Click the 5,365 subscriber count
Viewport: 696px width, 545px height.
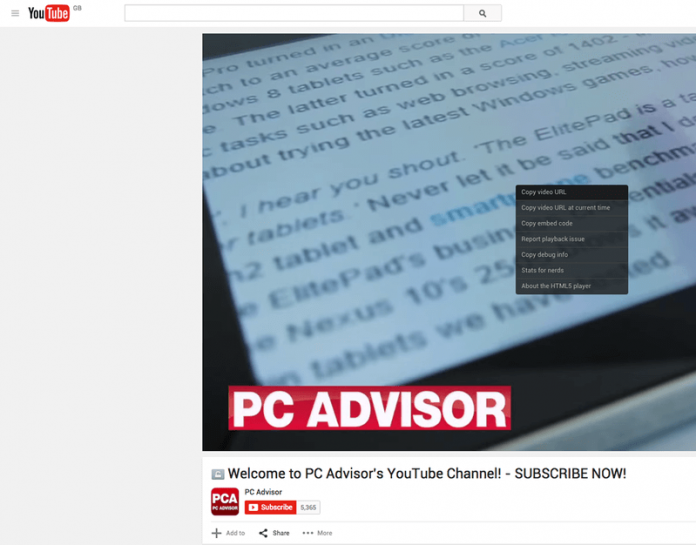pyautogui.click(x=308, y=507)
